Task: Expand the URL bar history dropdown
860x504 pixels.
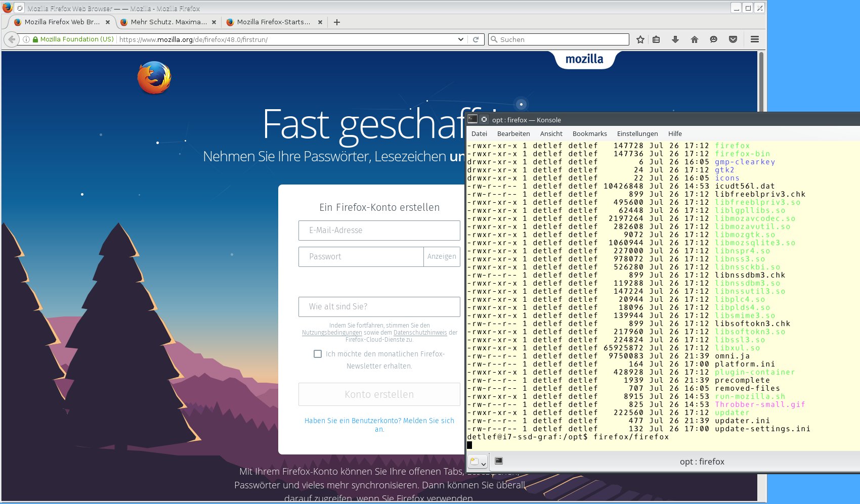Action: 460,39
